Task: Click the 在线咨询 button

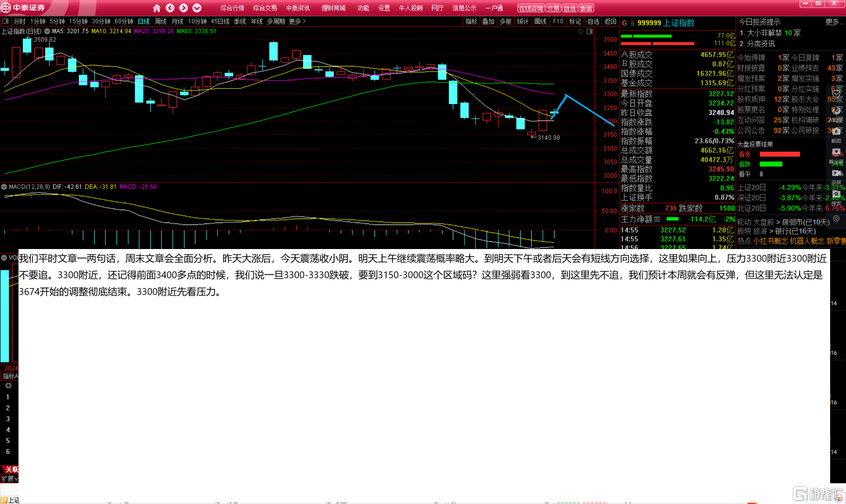Action: [531, 9]
